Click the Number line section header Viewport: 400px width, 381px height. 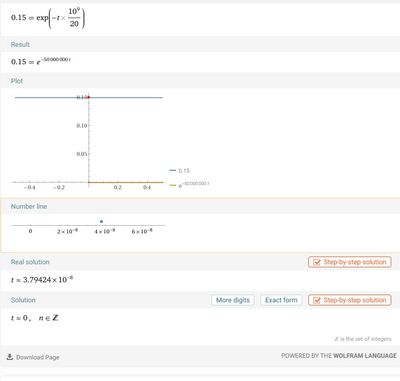(x=29, y=206)
